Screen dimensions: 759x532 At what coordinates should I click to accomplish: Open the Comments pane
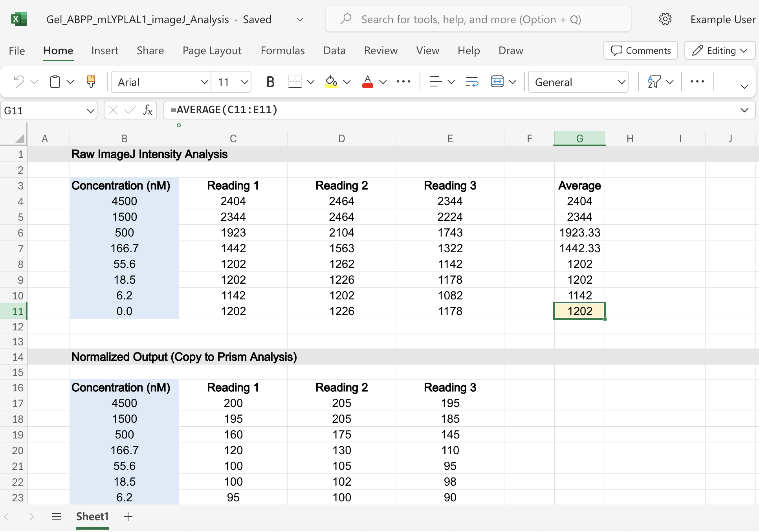pyautogui.click(x=640, y=50)
